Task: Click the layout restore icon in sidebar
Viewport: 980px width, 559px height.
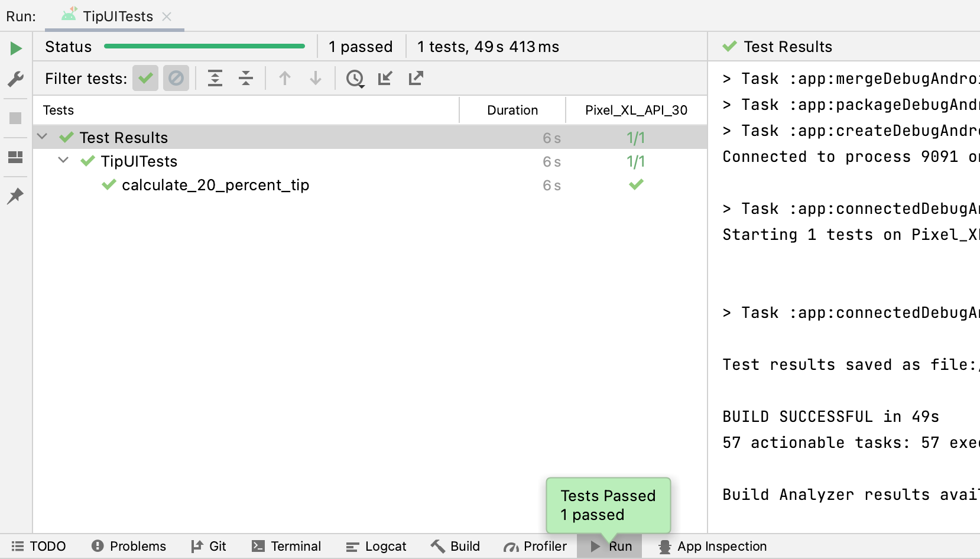Action: coord(16,157)
